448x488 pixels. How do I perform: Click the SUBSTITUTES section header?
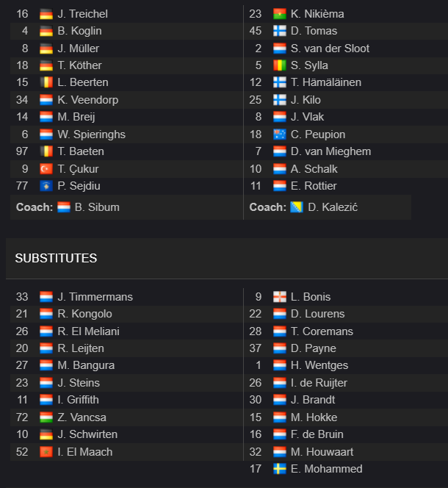(56, 258)
